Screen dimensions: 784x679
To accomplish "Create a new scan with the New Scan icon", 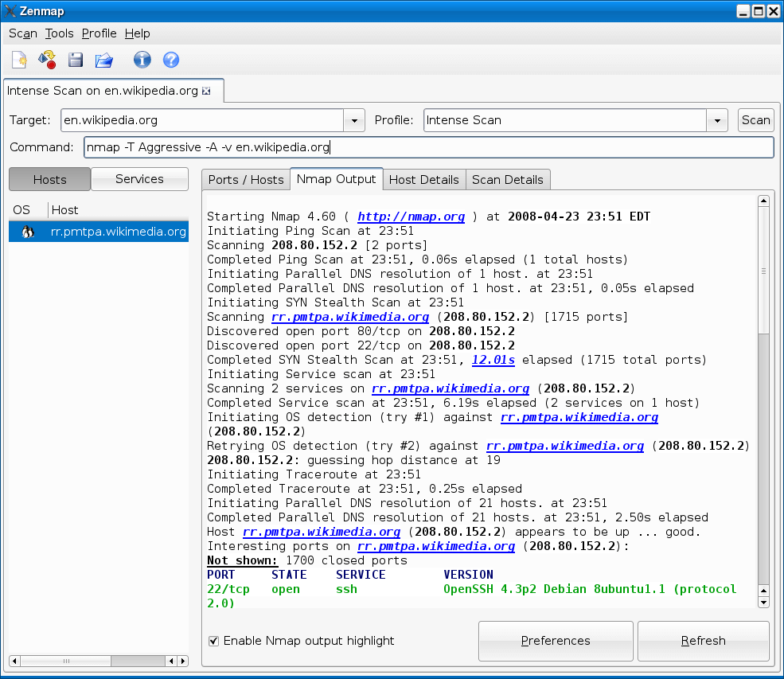I will point(18,60).
